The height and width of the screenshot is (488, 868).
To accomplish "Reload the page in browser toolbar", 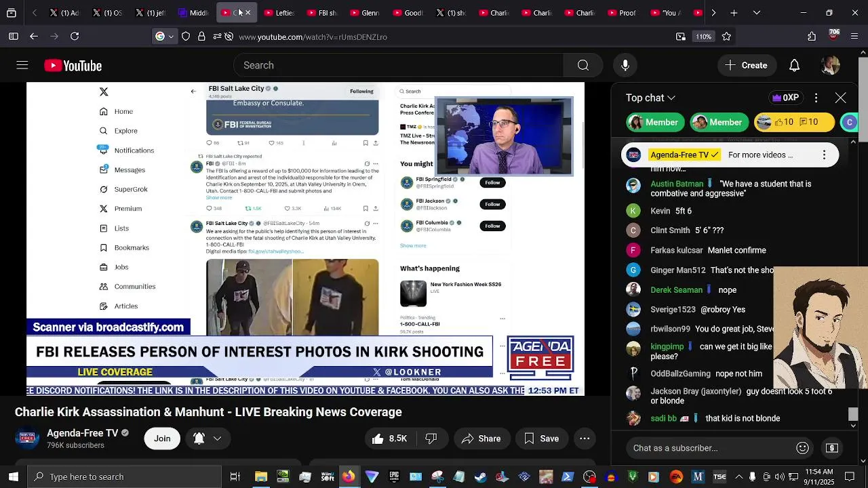I will pyautogui.click(x=75, y=37).
